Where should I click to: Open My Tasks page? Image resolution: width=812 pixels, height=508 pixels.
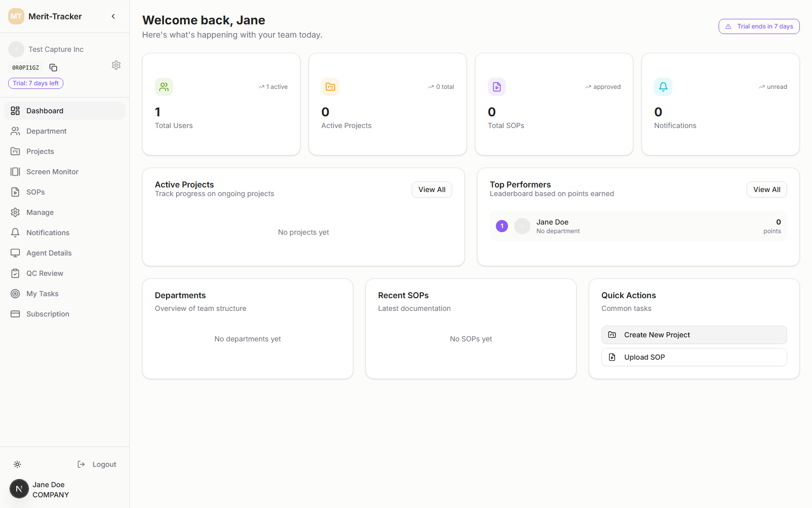coord(64,294)
